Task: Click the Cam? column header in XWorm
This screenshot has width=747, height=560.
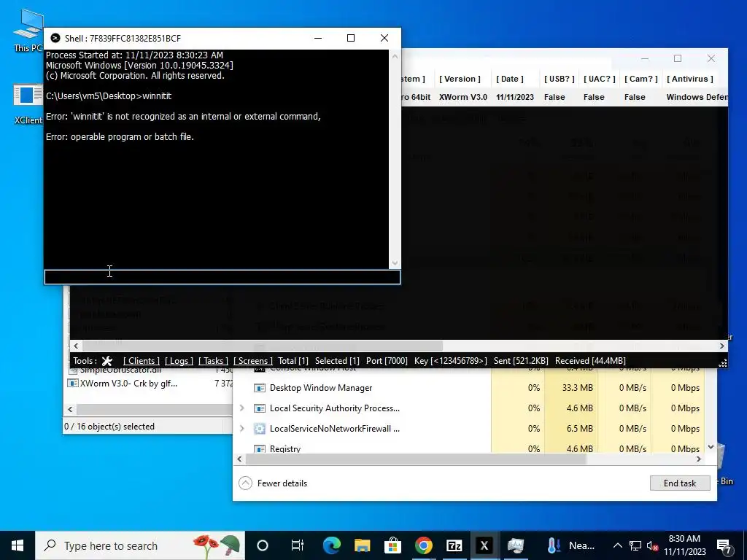Action: [640, 79]
